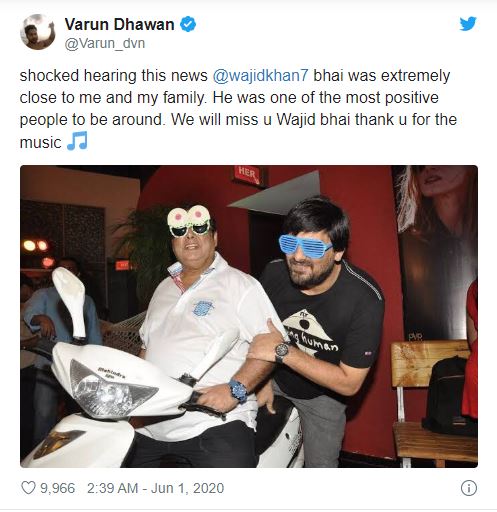The height and width of the screenshot is (512, 497).
Task: Open Varun Dhawan's profile avatar
Action: (37, 32)
